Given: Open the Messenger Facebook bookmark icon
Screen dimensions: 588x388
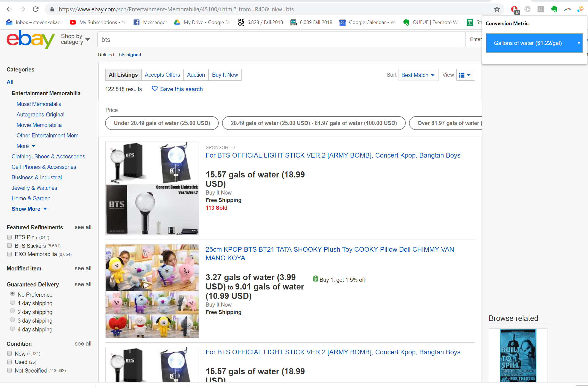Looking at the screenshot, I should pyautogui.click(x=136, y=22).
